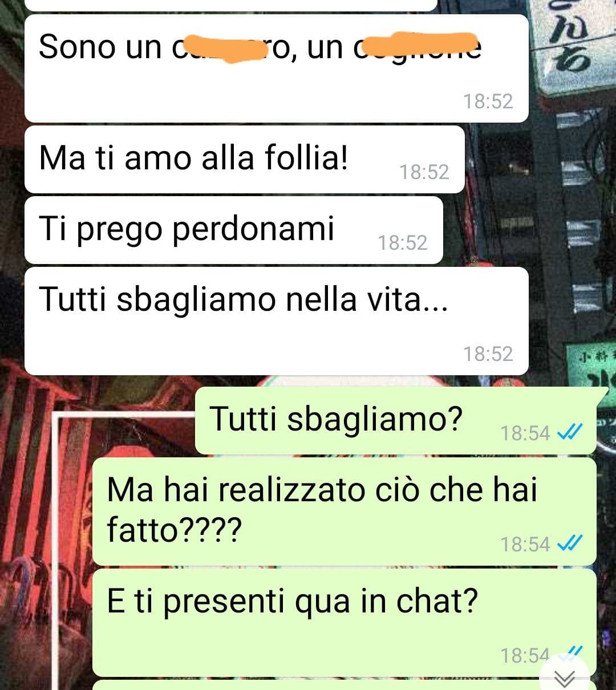
Task: Select the "Ma ti amo alla follia!" message
Action: coord(245,160)
